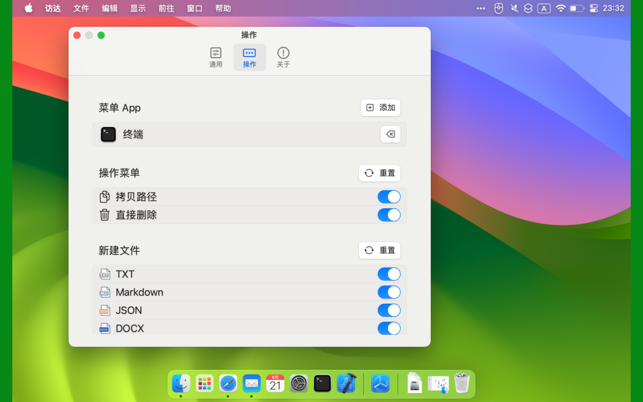Toggle the 拷贝路径 switch
The image size is (643, 402).
tap(389, 197)
